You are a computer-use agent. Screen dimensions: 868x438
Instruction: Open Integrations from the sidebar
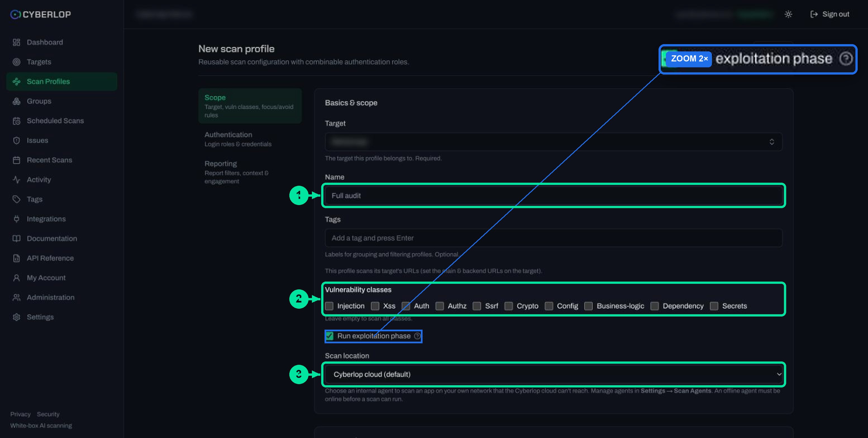(x=46, y=219)
